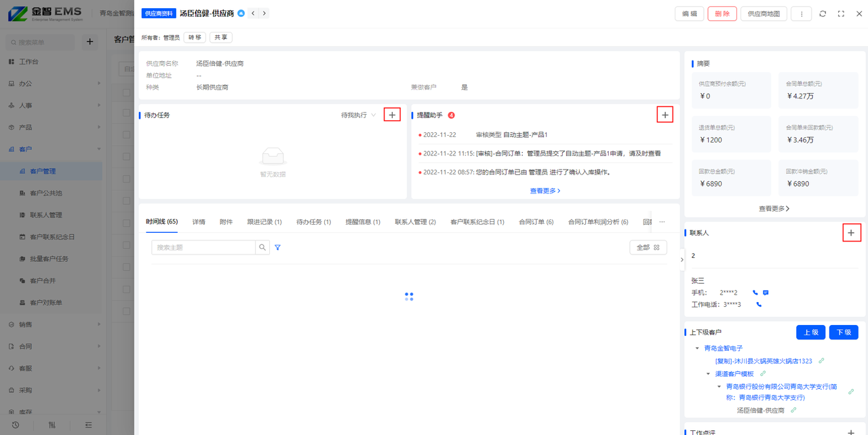The width and height of the screenshot is (868, 435).
Task: Click the 转移 owner button
Action: click(x=195, y=37)
